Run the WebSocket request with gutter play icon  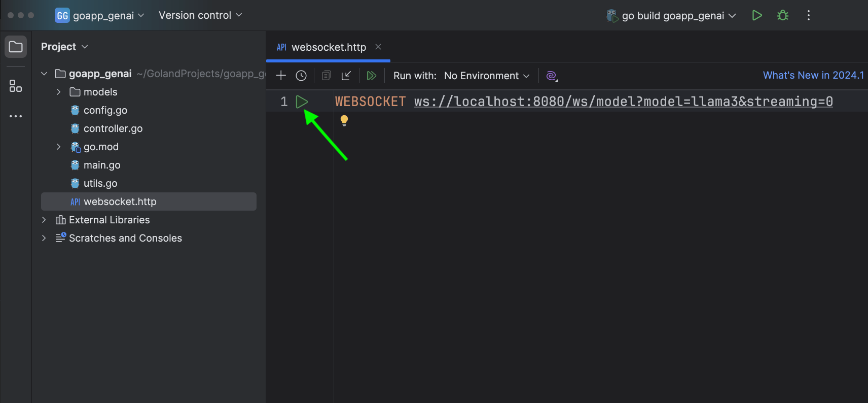pos(302,102)
